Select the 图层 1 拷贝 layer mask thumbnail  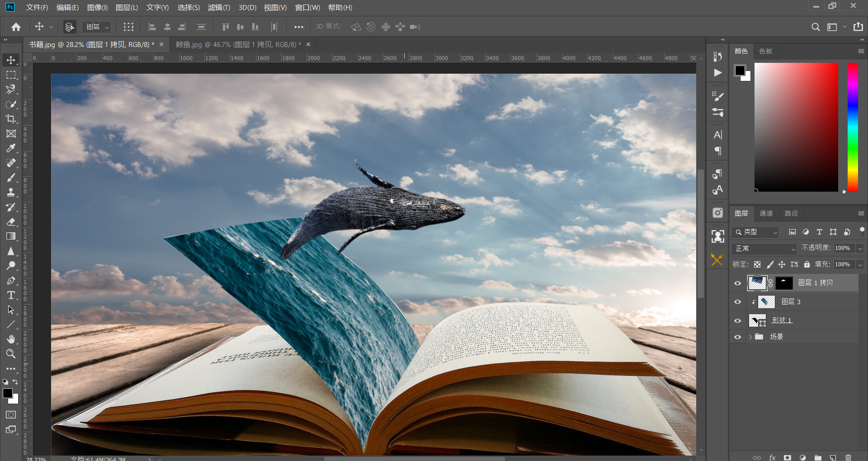point(784,283)
